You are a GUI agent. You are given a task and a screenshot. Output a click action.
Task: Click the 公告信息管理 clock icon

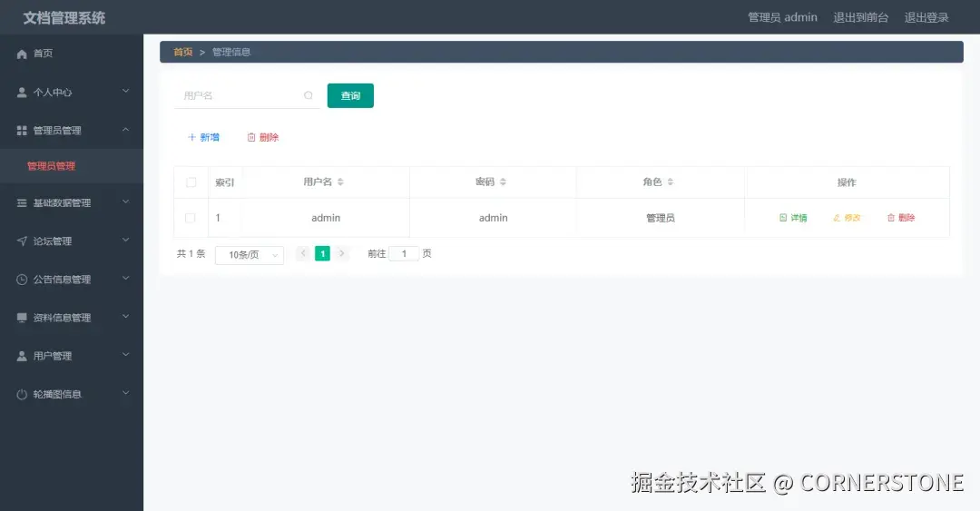pos(22,280)
